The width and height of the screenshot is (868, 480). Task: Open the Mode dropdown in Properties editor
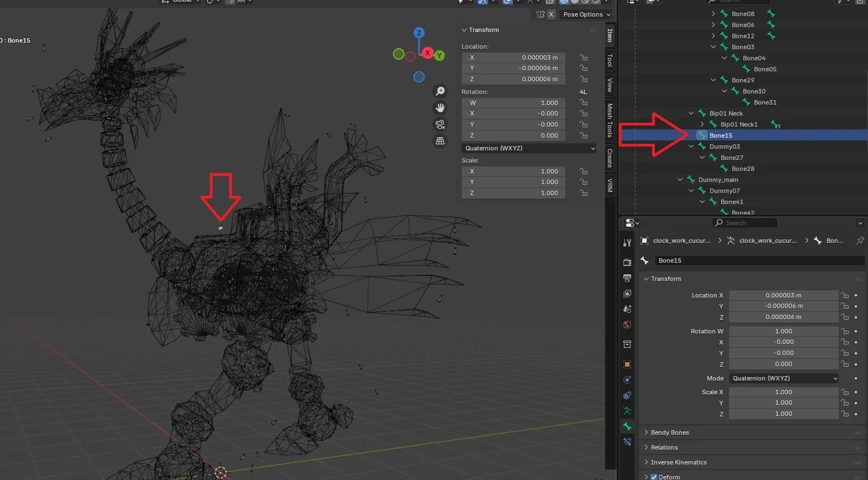click(784, 378)
